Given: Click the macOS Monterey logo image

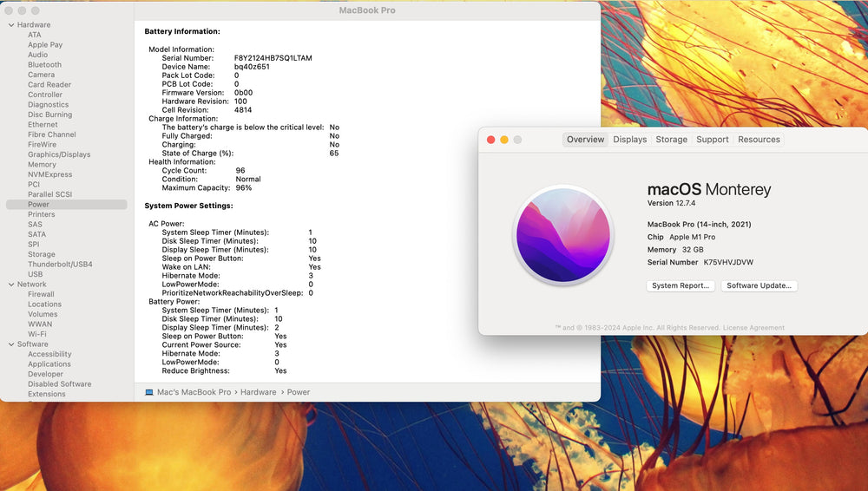Looking at the screenshot, I should pos(563,234).
